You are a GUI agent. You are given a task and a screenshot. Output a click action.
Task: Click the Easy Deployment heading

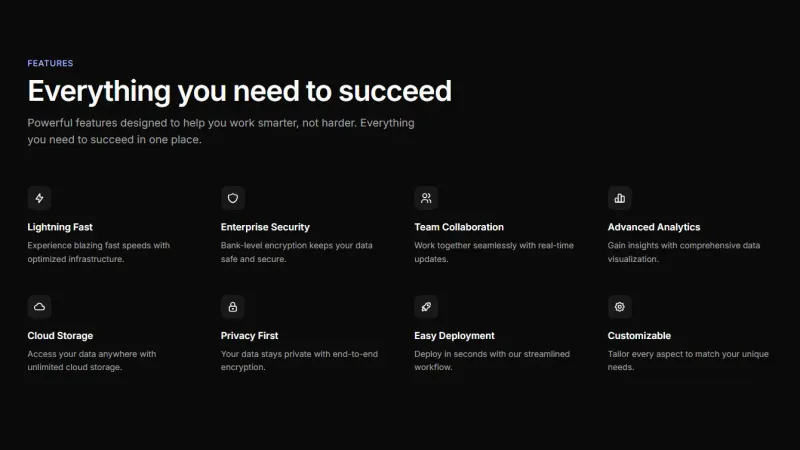pyautogui.click(x=454, y=336)
